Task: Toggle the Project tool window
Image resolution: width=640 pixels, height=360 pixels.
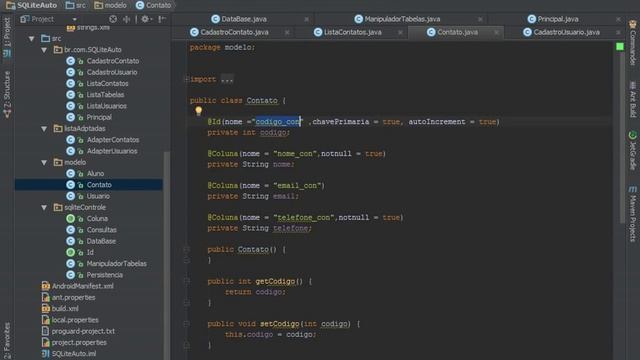Action: pyautogui.click(x=7, y=37)
